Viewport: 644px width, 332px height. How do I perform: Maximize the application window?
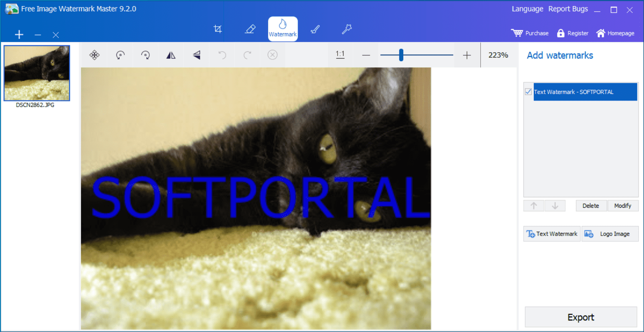point(614,10)
